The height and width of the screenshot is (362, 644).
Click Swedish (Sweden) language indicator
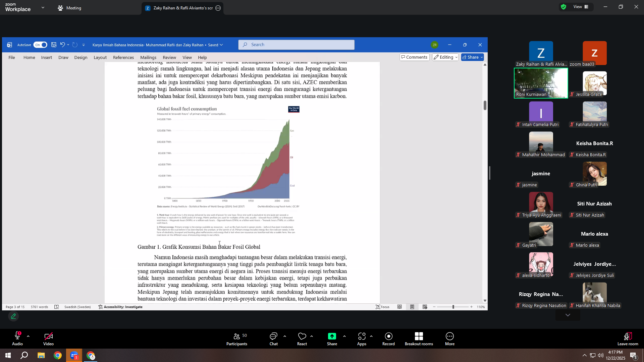(77, 307)
